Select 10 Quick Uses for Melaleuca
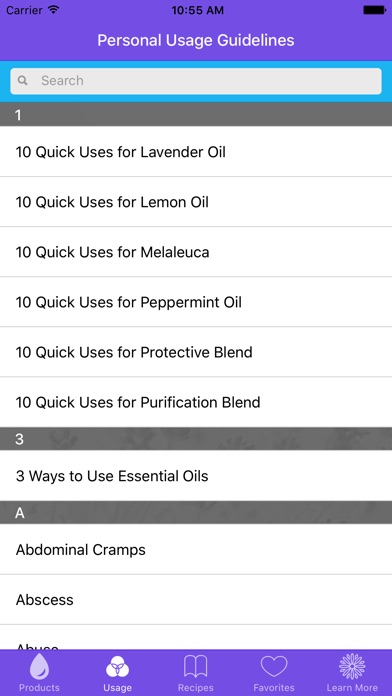The height and width of the screenshot is (696, 392). [196, 252]
